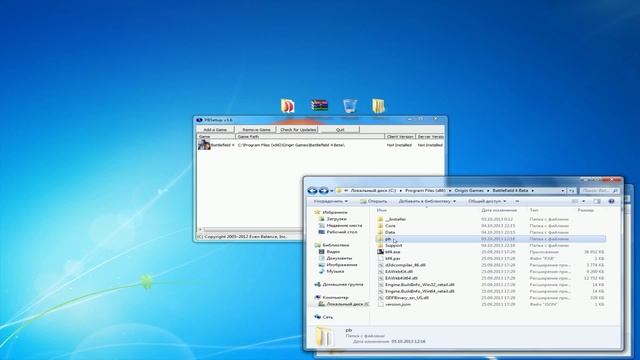Sort files by the Тип column header

534,210
